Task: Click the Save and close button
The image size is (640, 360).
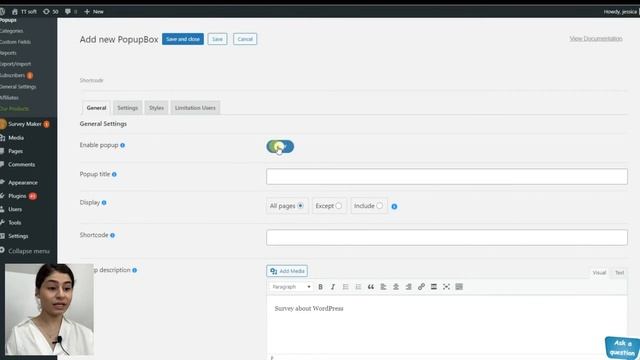Action: point(183,39)
